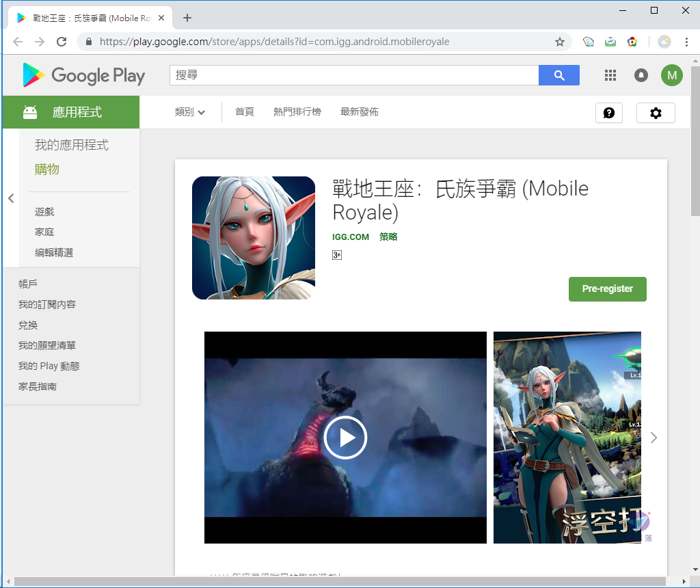700x588 pixels.
Task: Go to 遊戲 in the sidebar
Action: pyautogui.click(x=44, y=212)
